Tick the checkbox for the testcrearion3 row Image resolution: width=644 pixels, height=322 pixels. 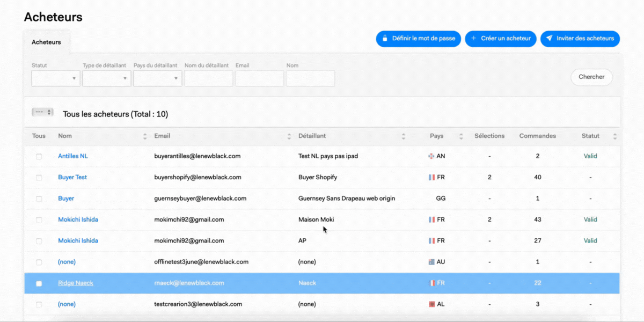click(x=39, y=304)
